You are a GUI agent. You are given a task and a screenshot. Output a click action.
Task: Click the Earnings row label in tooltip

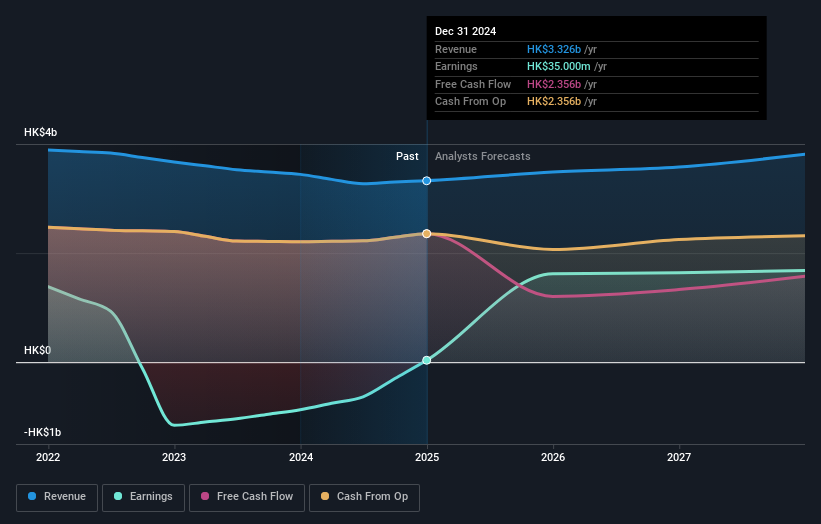coord(456,66)
